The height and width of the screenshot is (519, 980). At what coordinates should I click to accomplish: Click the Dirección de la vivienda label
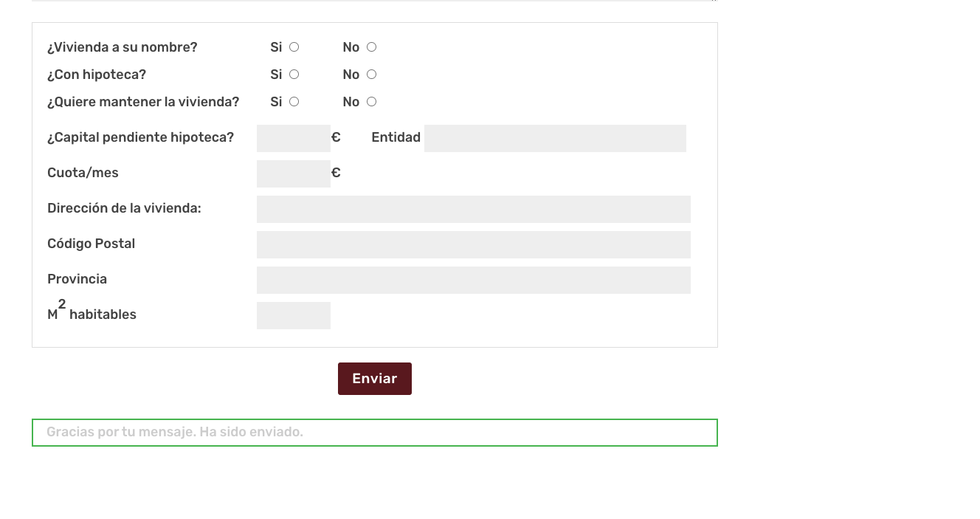coord(124,208)
